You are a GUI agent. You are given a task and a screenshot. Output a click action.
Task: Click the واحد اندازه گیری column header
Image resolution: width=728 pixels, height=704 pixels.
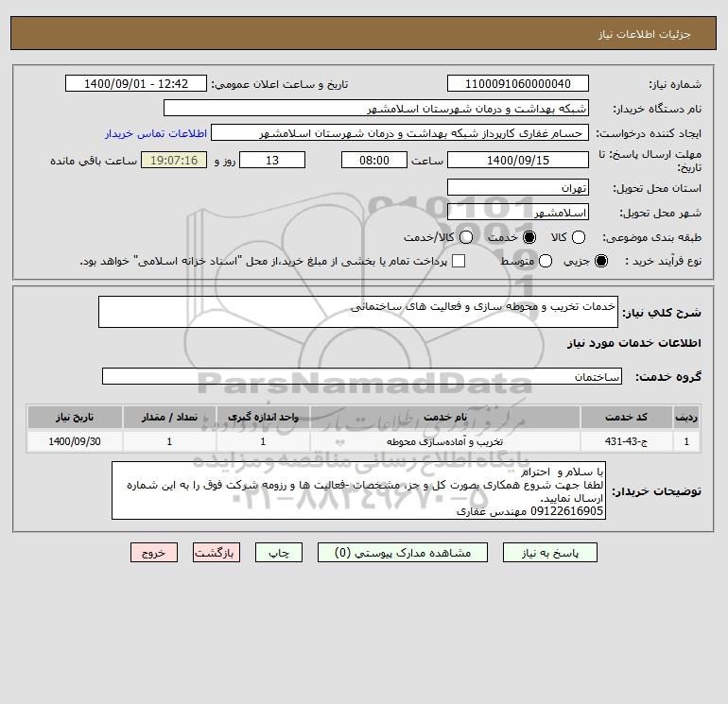[x=263, y=417]
